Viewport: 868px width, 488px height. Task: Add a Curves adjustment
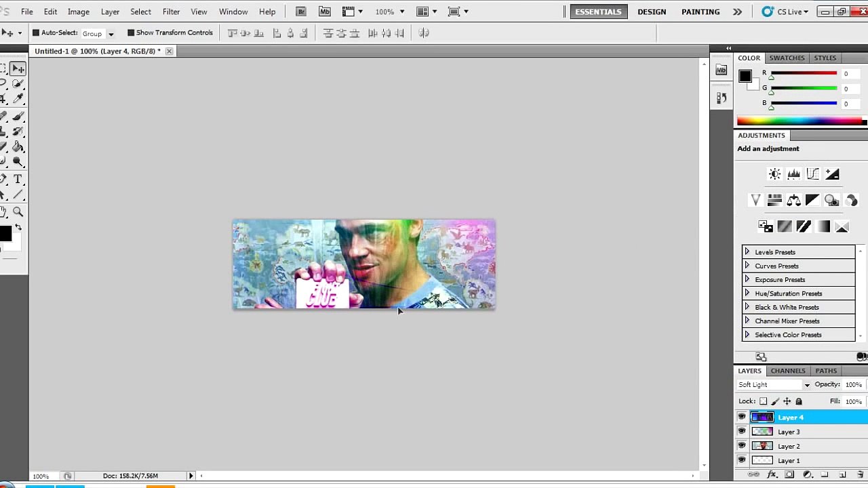click(813, 174)
